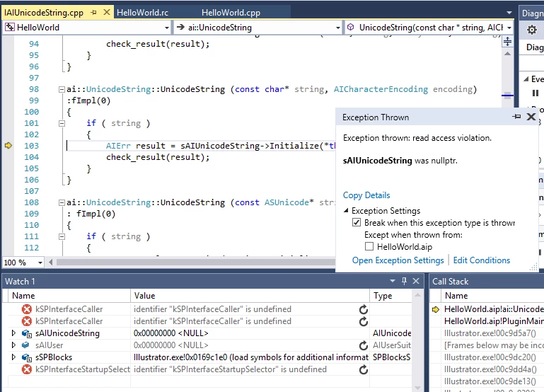The image size is (544, 392).
Task: Pin the IAIUnicodeString.cpp tab
Action: pyautogui.click(x=93, y=13)
